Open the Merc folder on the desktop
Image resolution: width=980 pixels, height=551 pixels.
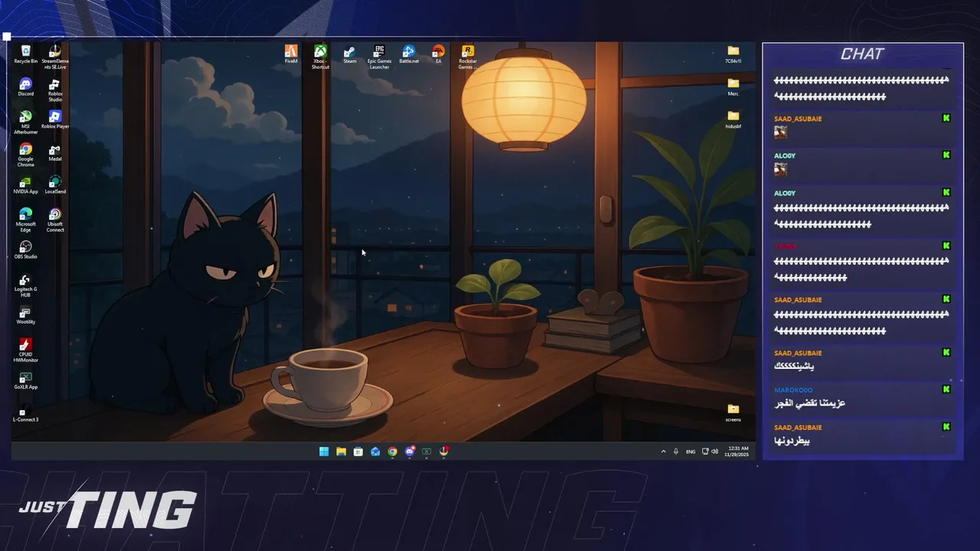pyautogui.click(x=733, y=87)
